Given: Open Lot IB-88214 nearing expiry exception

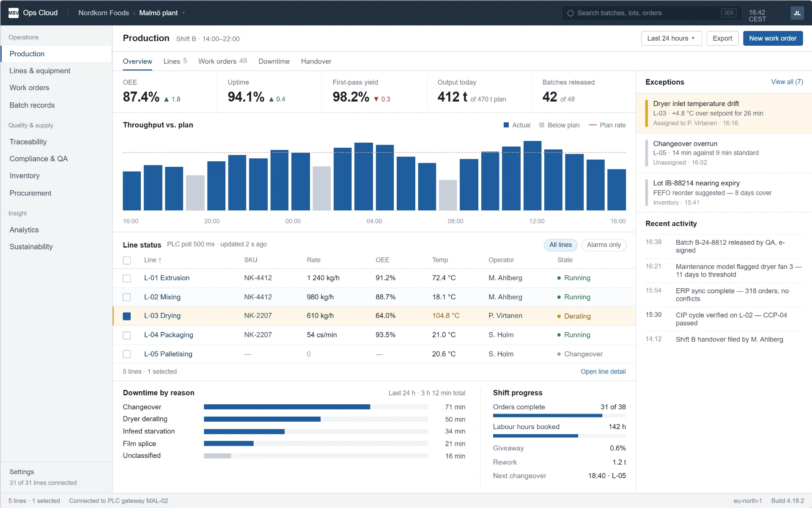Looking at the screenshot, I should pos(724,193).
